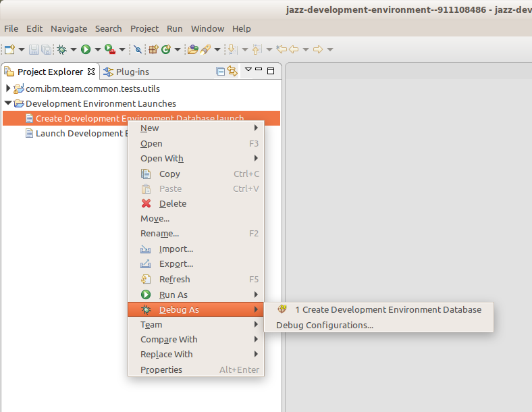Choose Move... in the context menu
This screenshot has height=412, width=532.
(x=196, y=219)
